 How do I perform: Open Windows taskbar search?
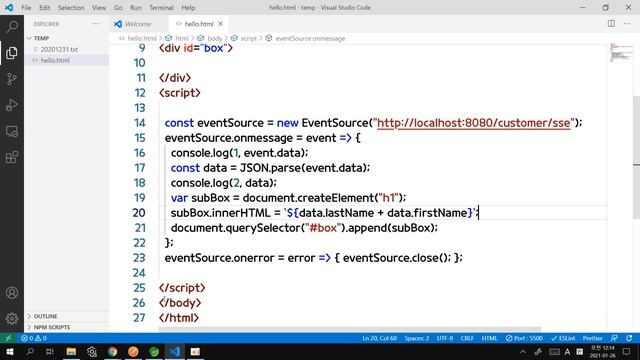click(30, 351)
